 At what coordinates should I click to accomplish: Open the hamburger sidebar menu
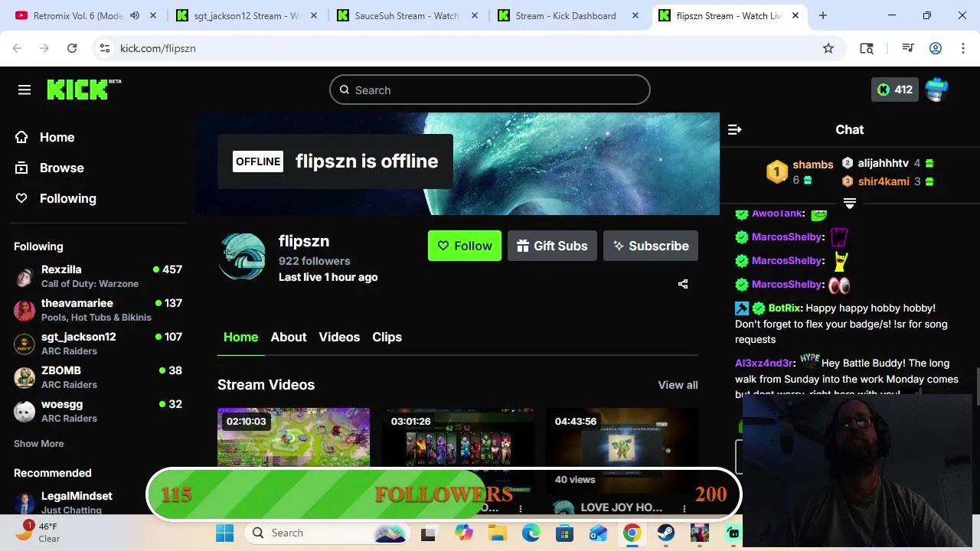[24, 90]
